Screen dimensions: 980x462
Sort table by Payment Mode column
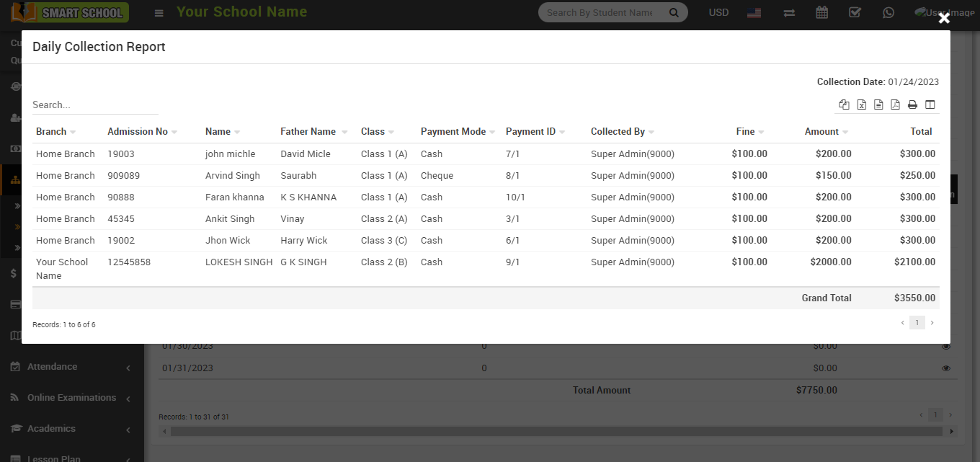pyautogui.click(x=458, y=132)
